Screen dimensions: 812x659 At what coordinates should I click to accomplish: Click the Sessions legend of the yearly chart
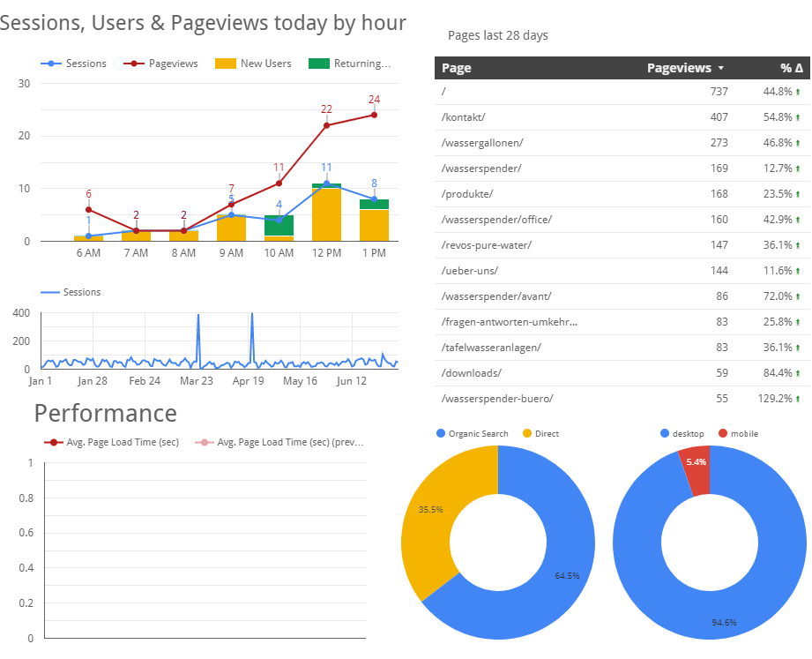(71, 292)
